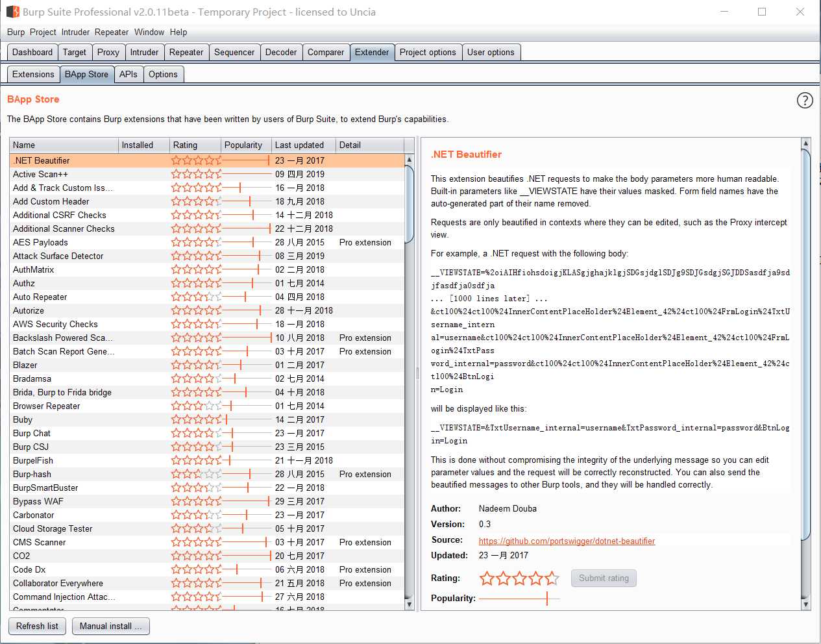The width and height of the screenshot is (821, 644).
Task: Click the popularity bar of Active Scan++ row
Action: (247, 174)
